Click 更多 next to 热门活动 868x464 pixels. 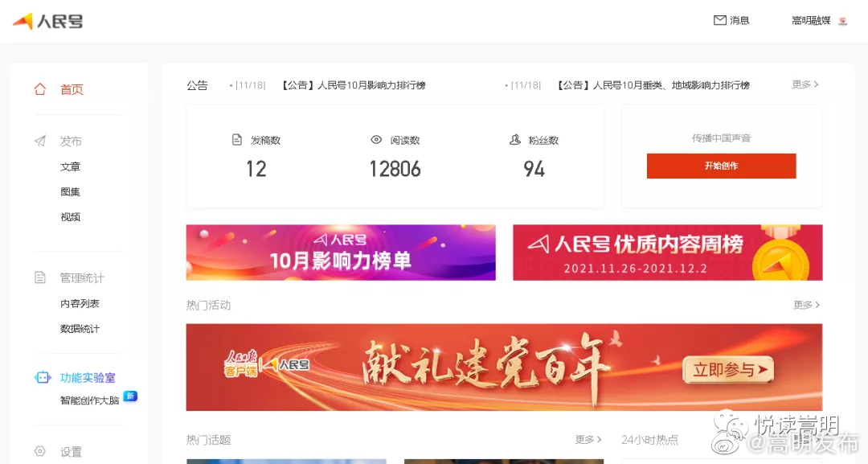tap(806, 305)
